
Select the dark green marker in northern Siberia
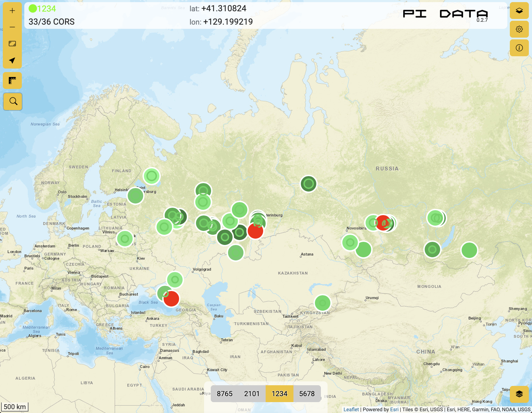point(309,183)
